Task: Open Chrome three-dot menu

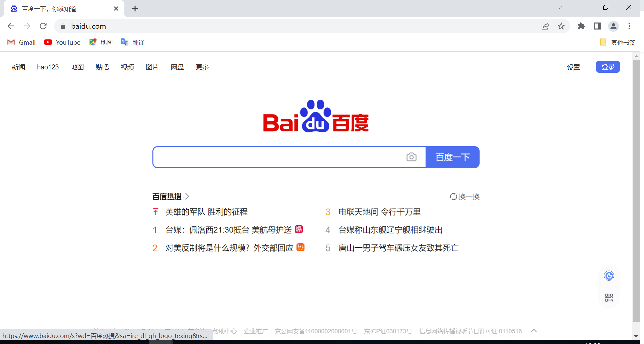Action: [629, 26]
